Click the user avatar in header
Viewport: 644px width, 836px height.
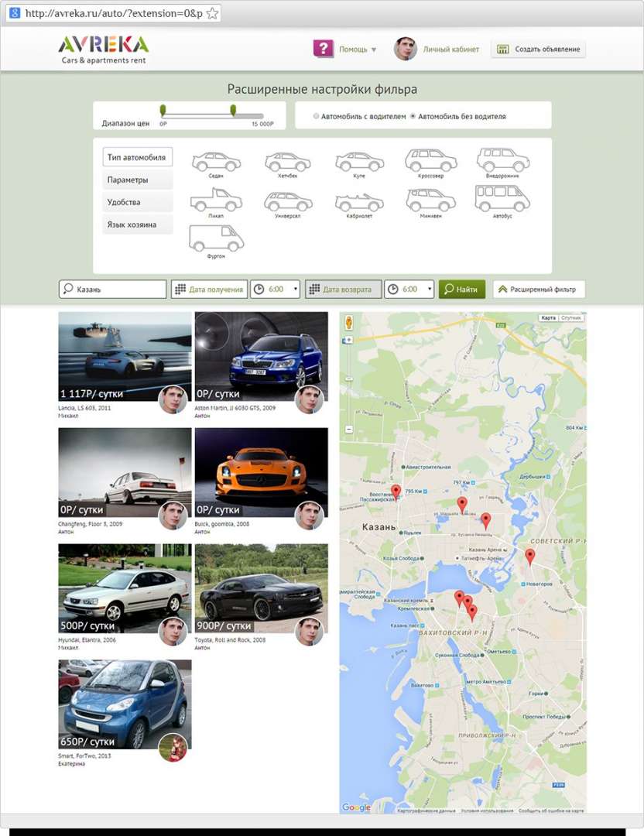point(405,49)
